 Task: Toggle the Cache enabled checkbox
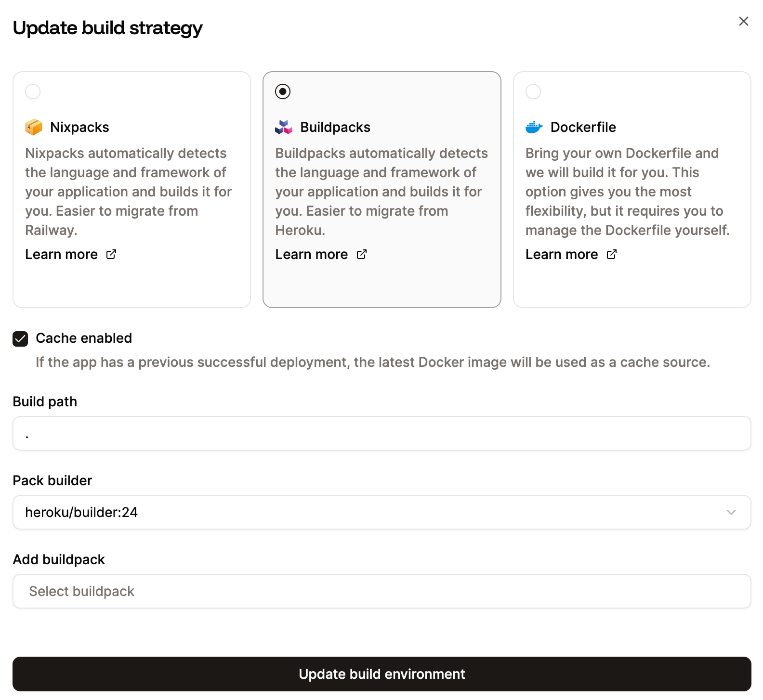[x=20, y=339]
